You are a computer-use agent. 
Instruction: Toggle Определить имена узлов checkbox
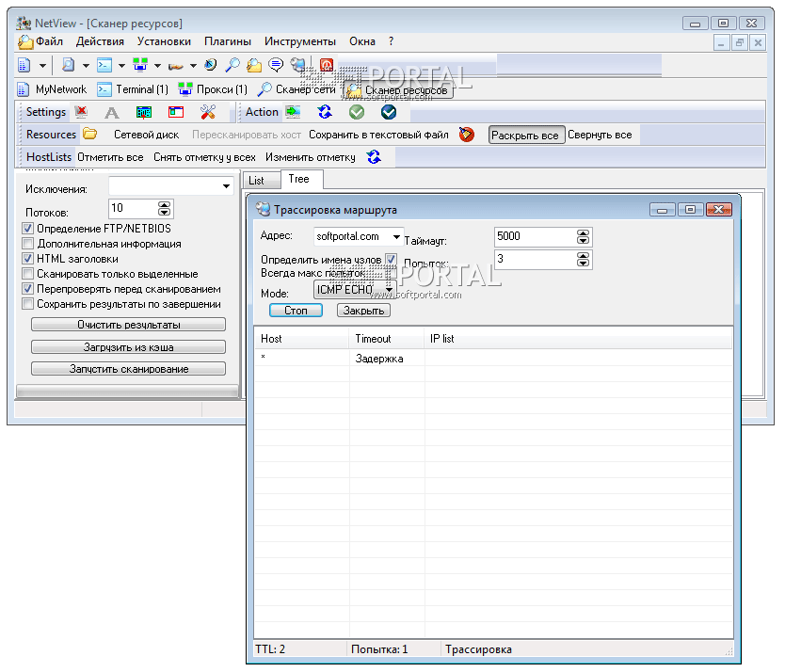[391, 260]
